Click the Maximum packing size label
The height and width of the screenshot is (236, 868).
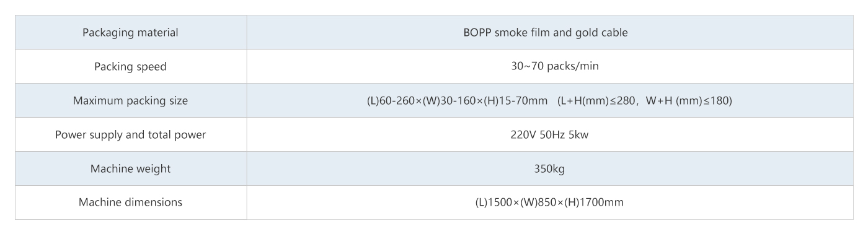point(131,100)
